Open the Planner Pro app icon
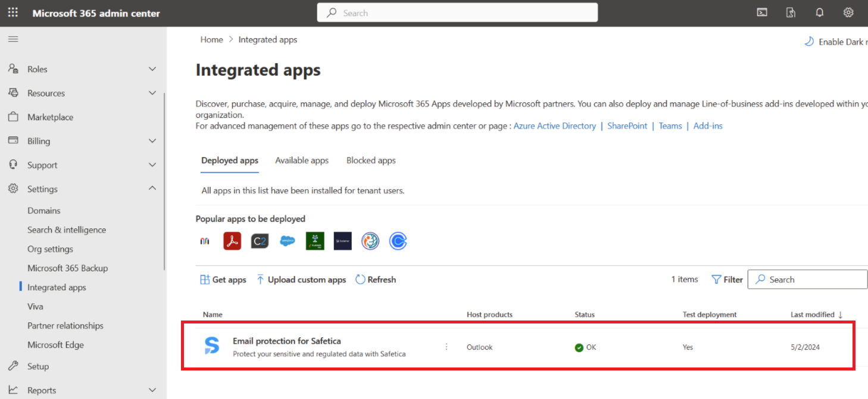Image resolution: width=868 pixels, height=399 pixels. pos(315,241)
